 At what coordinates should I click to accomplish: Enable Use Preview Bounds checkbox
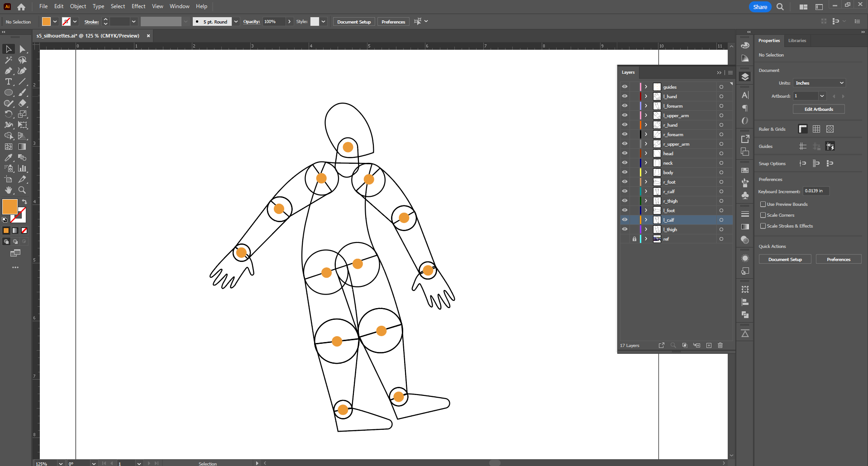763,204
